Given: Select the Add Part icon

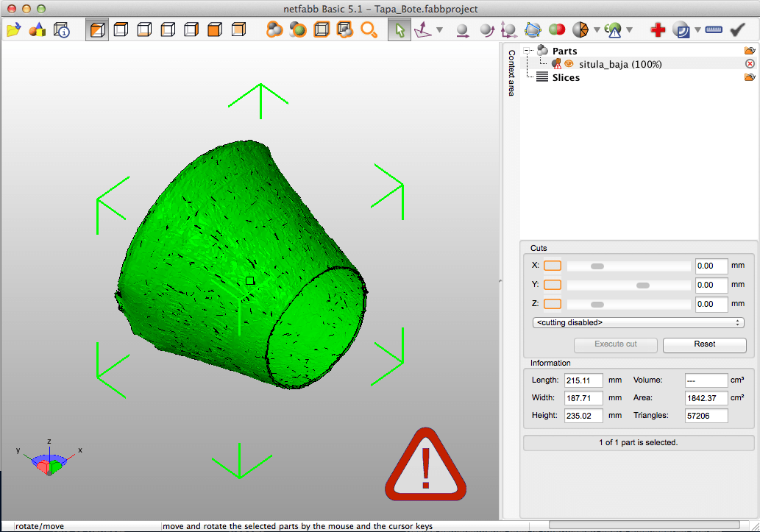Looking at the screenshot, I should point(37,29).
